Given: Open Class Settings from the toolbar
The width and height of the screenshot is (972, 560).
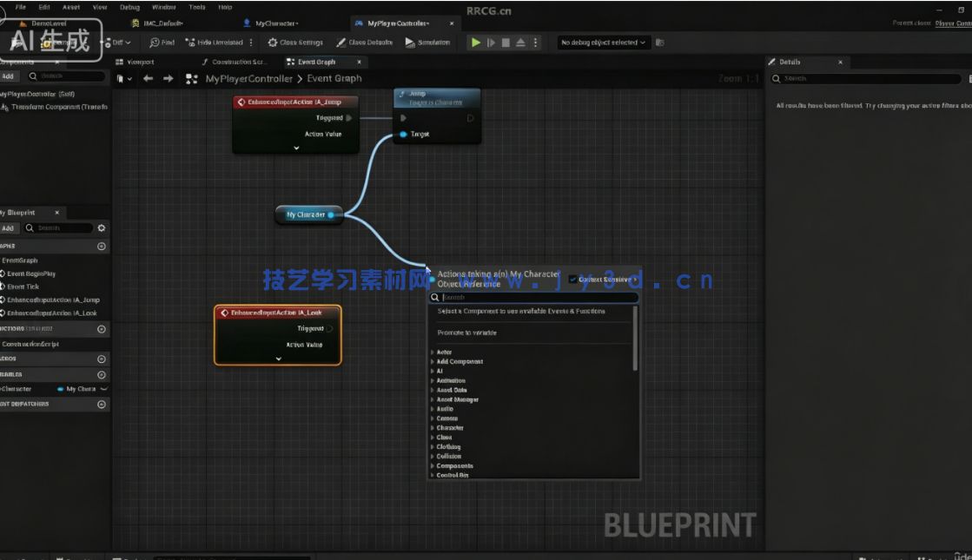Looking at the screenshot, I should click(295, 43).
